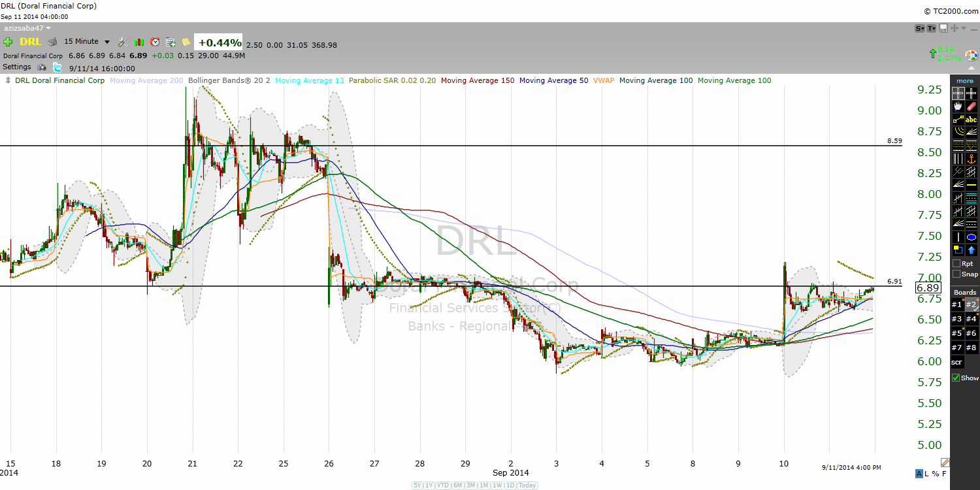This screenshot has height=490, width=980.
Task: Jump to Today on the time axis
Action: click(528, 485)
